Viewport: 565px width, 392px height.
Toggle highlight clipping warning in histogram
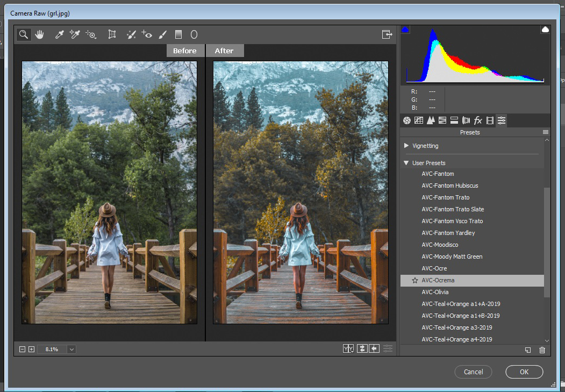pos(545,30)
